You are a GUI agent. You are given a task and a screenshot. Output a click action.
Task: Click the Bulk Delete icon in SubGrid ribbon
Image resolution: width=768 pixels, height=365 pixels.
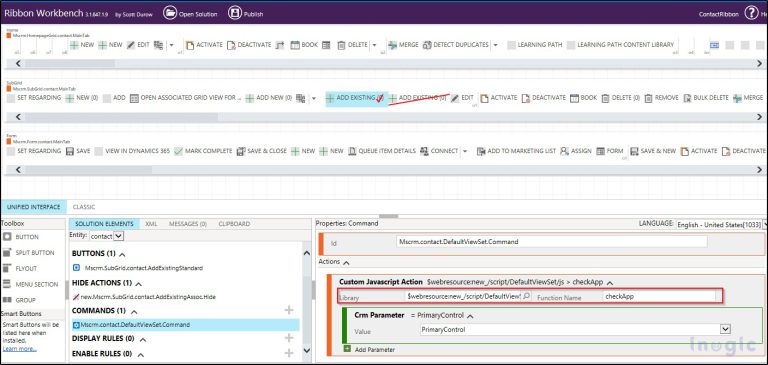tap(687, 98)
